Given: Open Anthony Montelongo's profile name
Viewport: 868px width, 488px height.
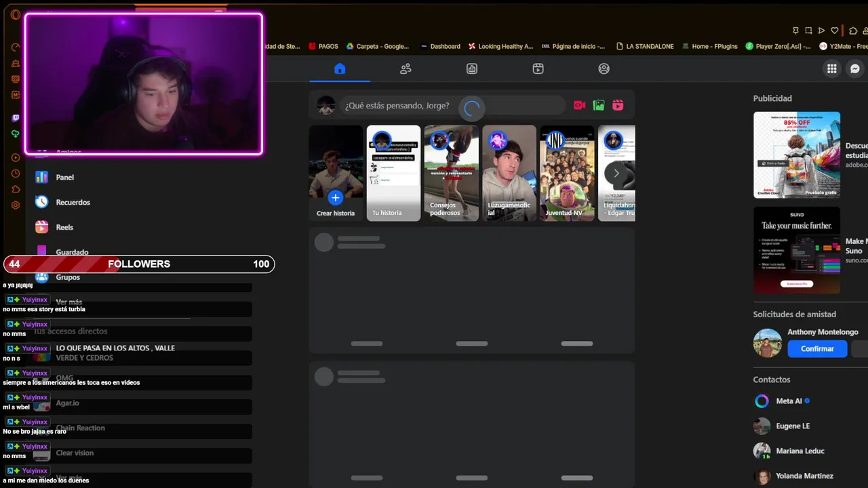Looking at the screenshot, I should pyautogui.click(x=823, y=332).
